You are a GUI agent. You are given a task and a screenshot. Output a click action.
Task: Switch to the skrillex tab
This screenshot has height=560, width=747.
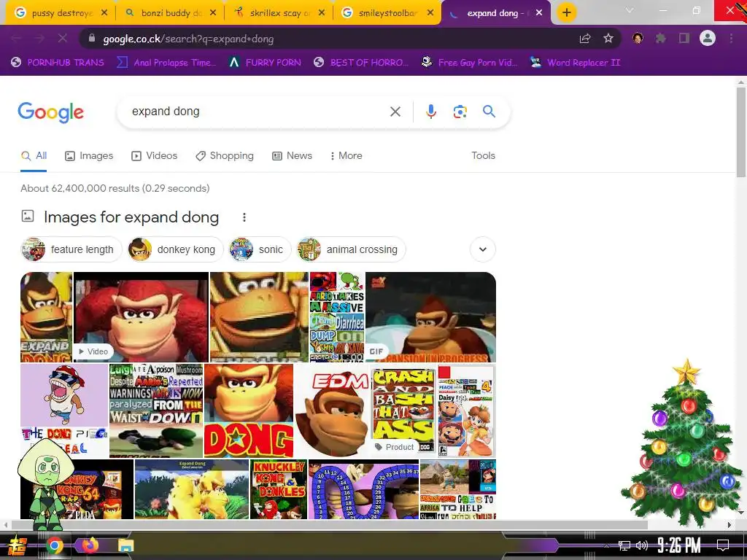pyautogui.click(x=279, y=13)
